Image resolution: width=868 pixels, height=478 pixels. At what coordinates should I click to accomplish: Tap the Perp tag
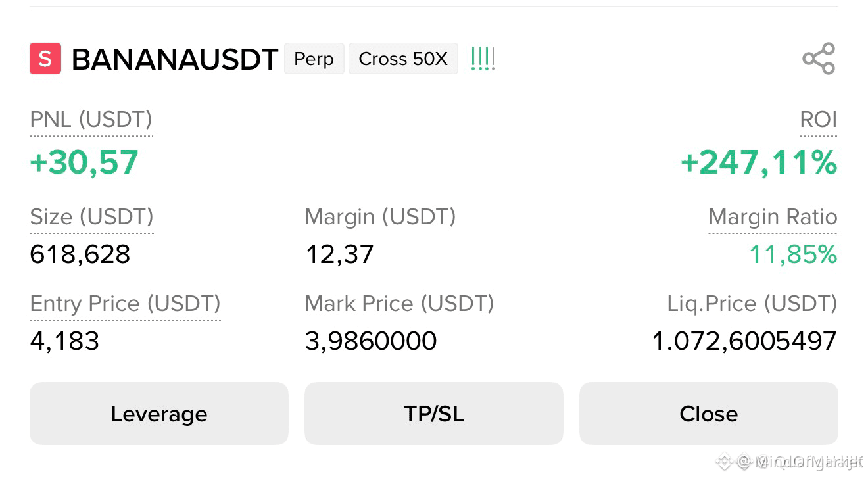coord(314,59)
